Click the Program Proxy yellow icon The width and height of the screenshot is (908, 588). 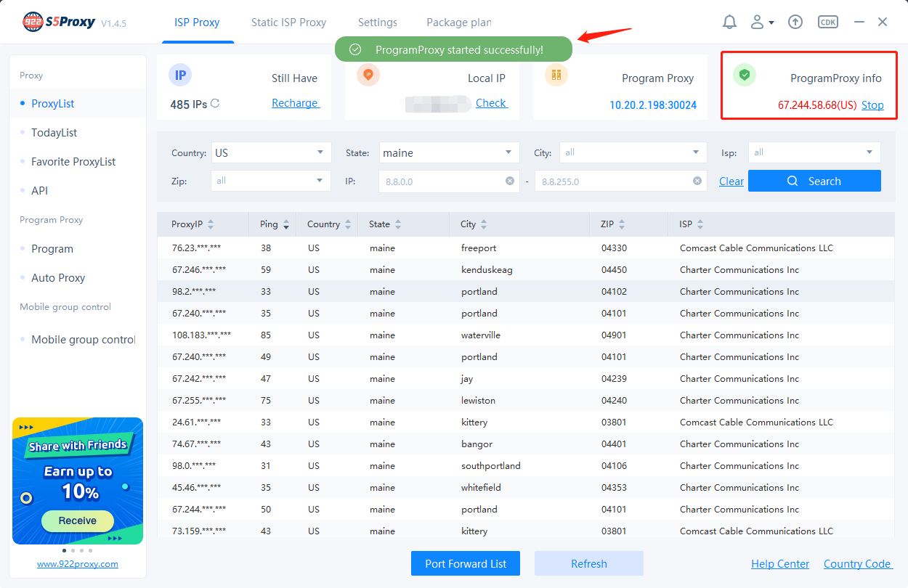(x=556, y=75)
